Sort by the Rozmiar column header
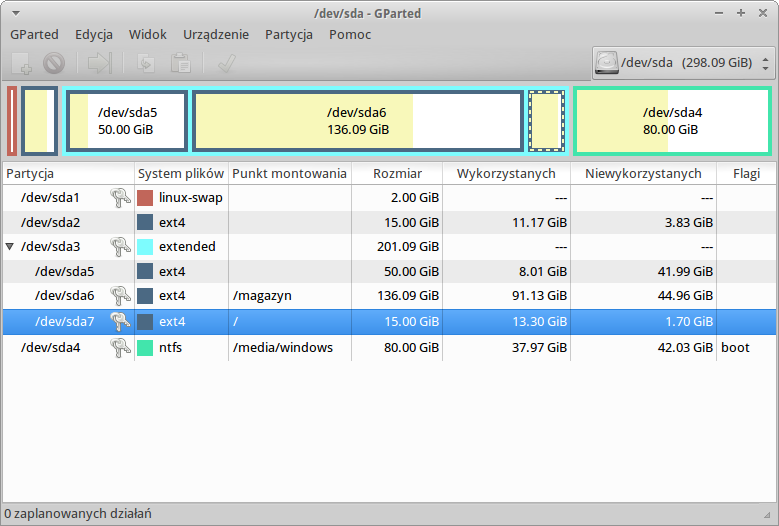 click(x=397, y=173)
